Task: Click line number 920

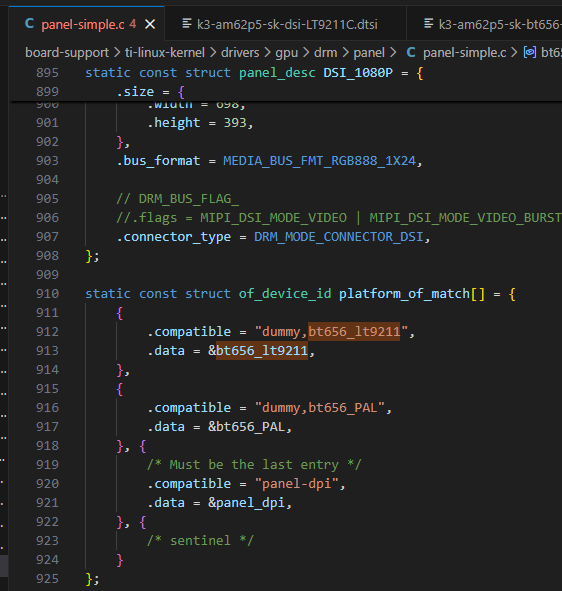Action: [x=47, y=484]
